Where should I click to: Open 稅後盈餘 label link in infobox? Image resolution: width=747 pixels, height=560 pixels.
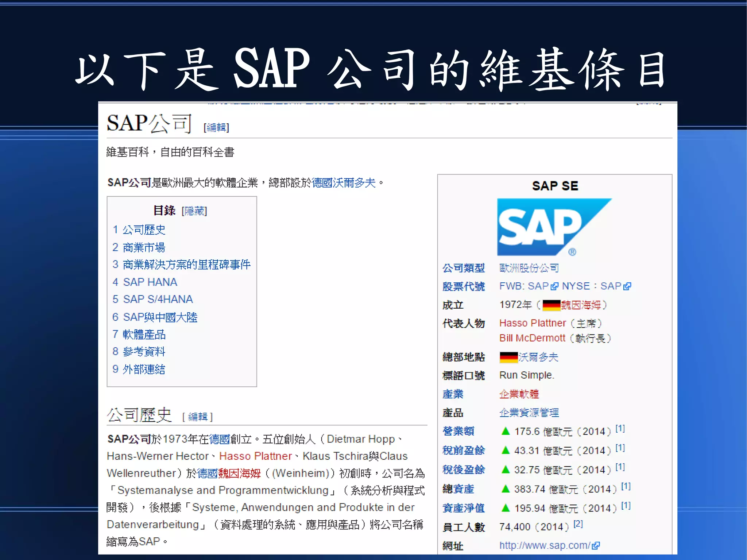coord(464,470)
